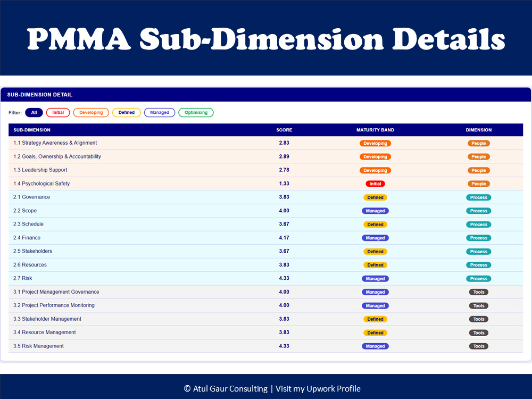Image resolution: width=532 pixels, height=399 pixels.
Task: Select row 1.1 Strategy Awareness & Alignment
Action: click(x=265, y=143)
